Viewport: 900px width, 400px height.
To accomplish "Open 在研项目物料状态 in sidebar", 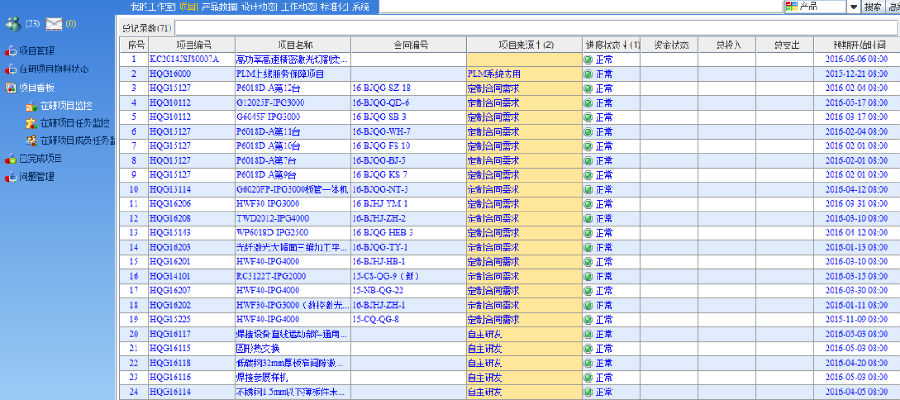I will click(x=55, y=69).
